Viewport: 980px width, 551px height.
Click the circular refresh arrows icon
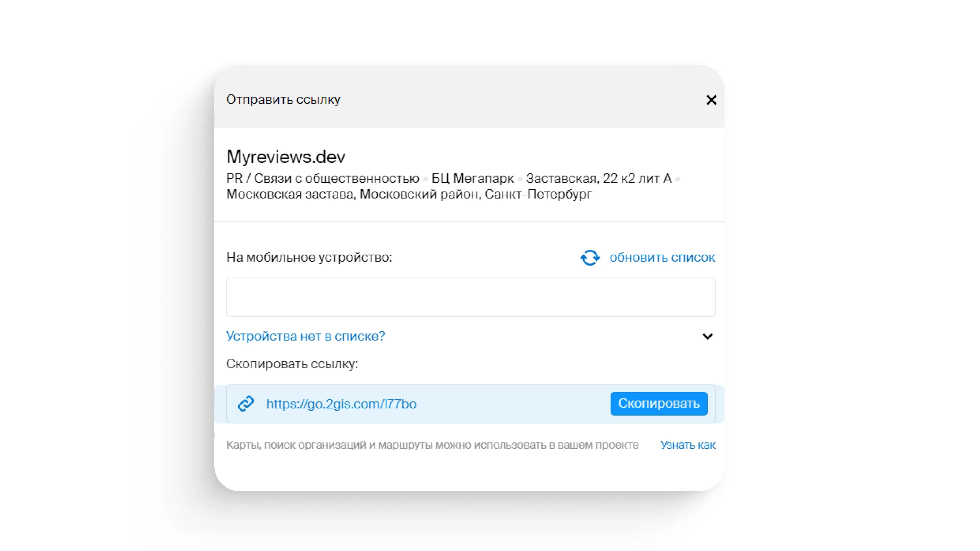coord(590,257)
